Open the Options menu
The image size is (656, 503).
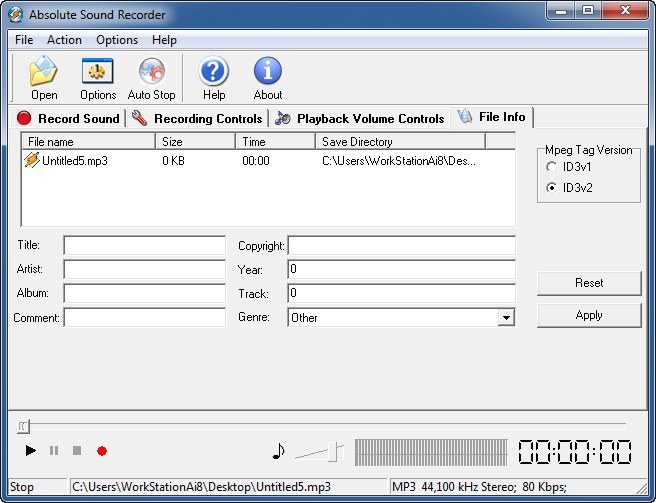[x=117, y=40]
